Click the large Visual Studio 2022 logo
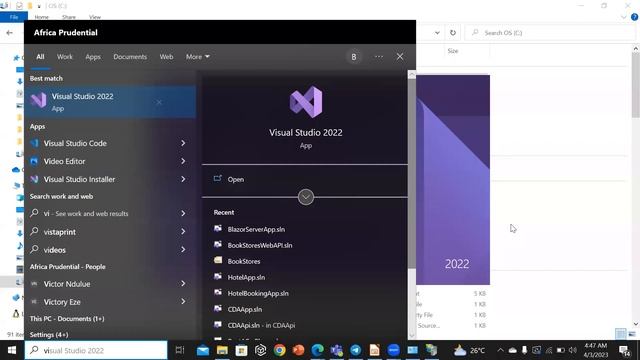The height and width of the screenshot is (360, 640). coord(306,102)
